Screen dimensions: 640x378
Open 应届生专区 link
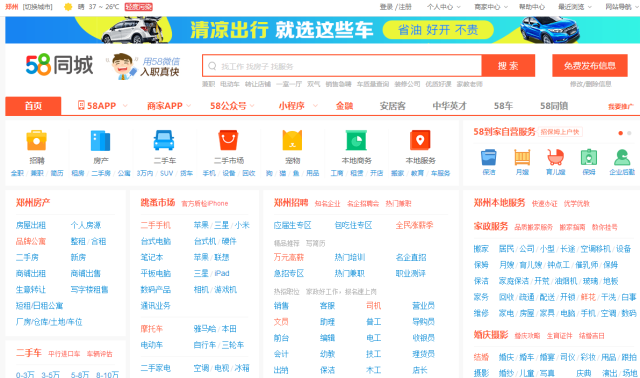(292, 225)
